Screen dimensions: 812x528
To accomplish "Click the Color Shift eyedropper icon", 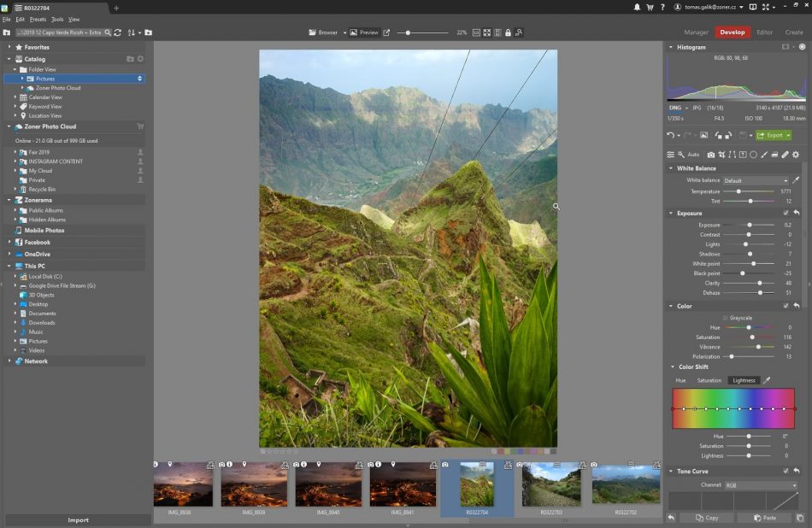I will [x=767, y=380].
